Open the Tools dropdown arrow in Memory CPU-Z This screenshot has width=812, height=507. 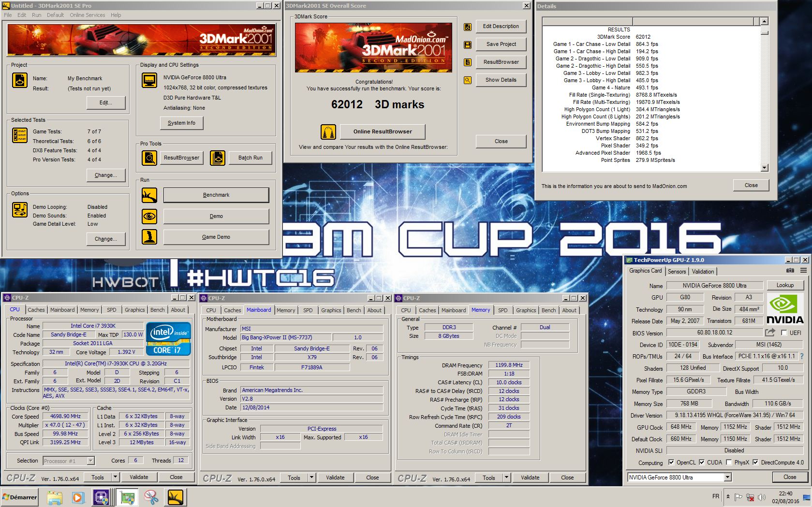pos(506,478)
